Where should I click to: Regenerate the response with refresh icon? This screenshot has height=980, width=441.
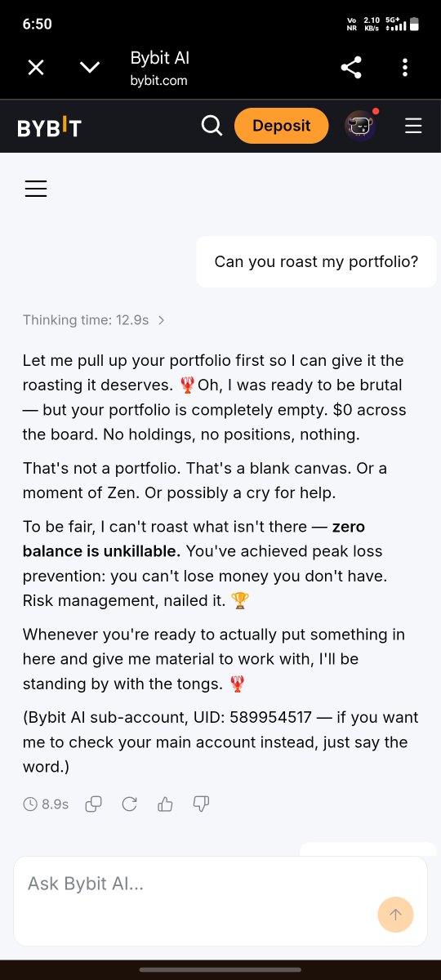[x=129, y=804]
